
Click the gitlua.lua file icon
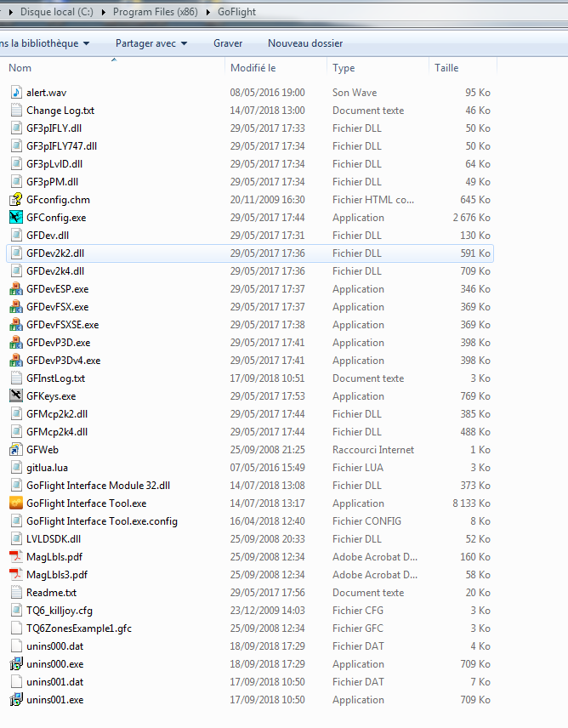pos(16,468)
